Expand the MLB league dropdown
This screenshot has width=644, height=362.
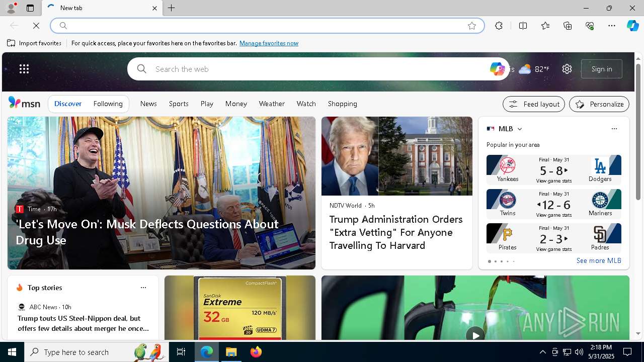[520, 129]
